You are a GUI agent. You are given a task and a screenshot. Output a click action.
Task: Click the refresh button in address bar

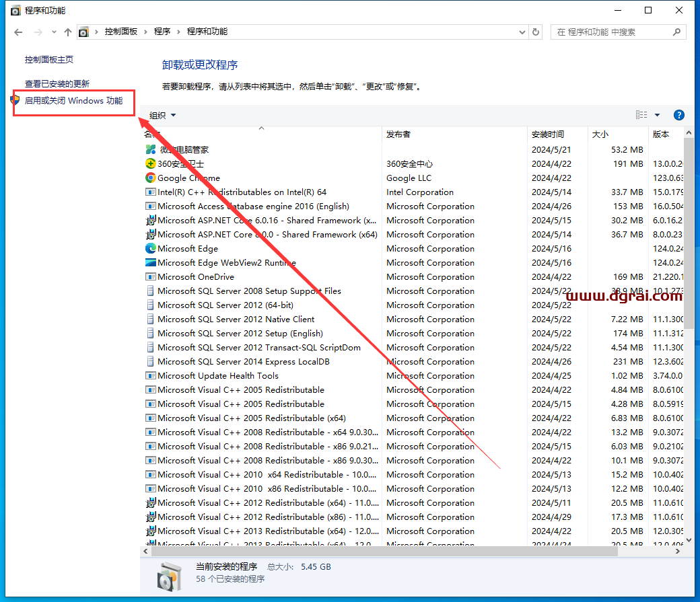click(536, 32)
